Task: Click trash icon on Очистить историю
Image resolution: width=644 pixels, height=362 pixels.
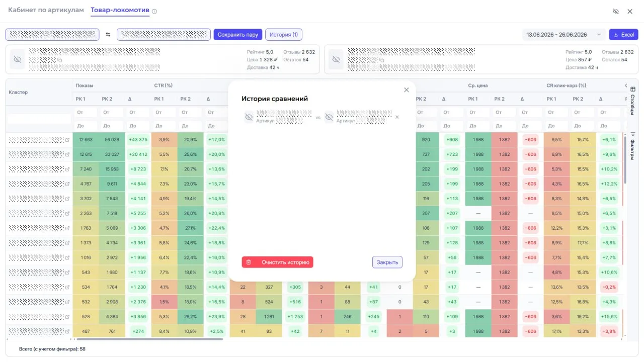Action: coord(249,262)
